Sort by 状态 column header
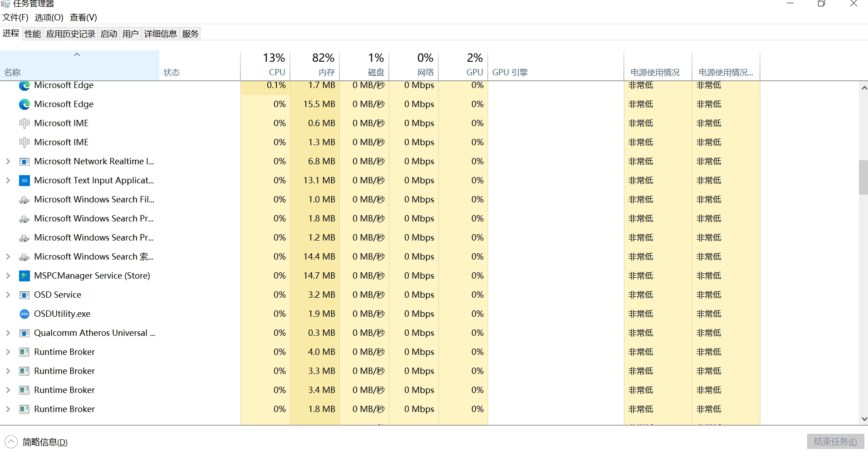868x452 pixels. [200, 66]
